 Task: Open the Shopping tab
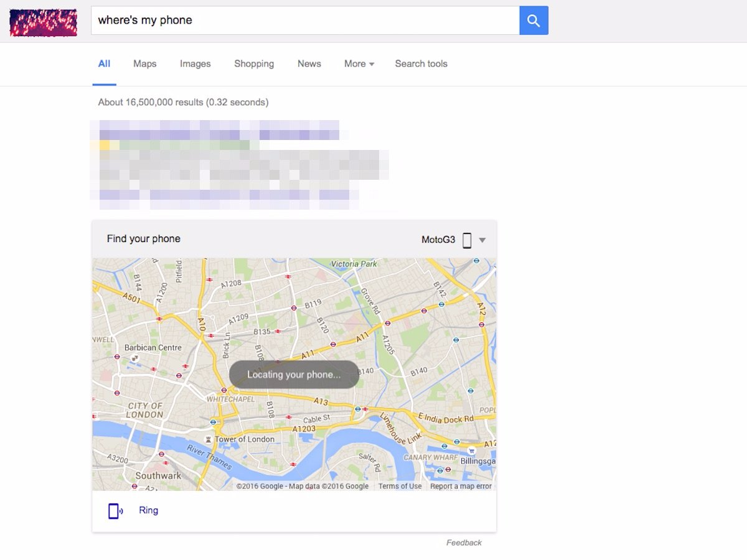254,63
